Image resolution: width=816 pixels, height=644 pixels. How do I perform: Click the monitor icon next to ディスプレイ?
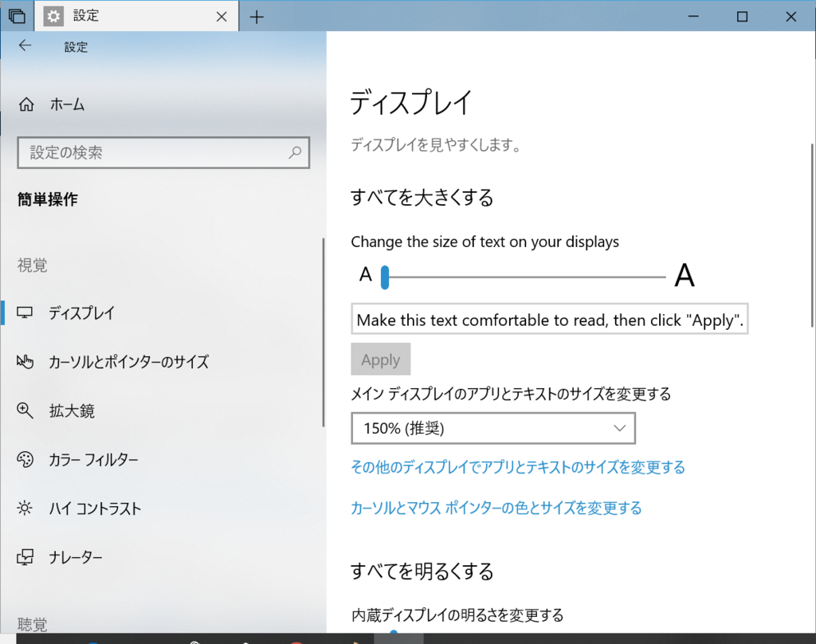pyautogui.click(x=24, y=312)
